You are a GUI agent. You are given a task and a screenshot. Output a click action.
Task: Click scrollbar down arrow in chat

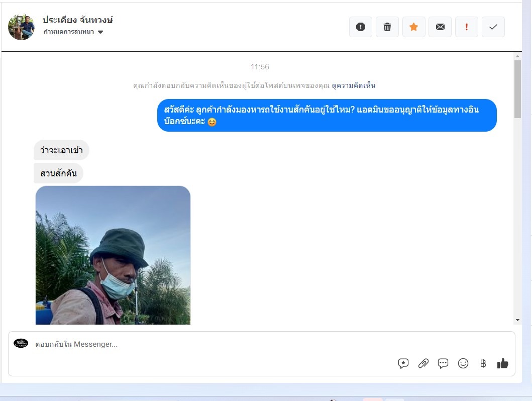[517, 320]
